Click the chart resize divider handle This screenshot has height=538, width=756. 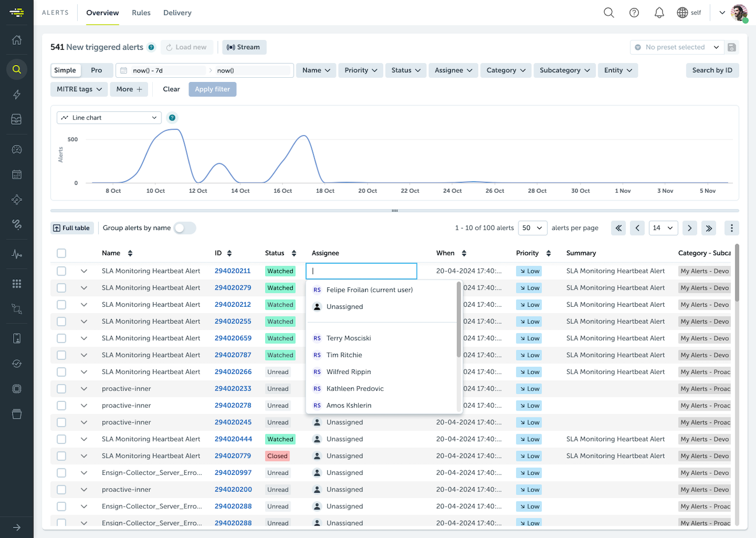pyautogui.click(x=395, y=211)
